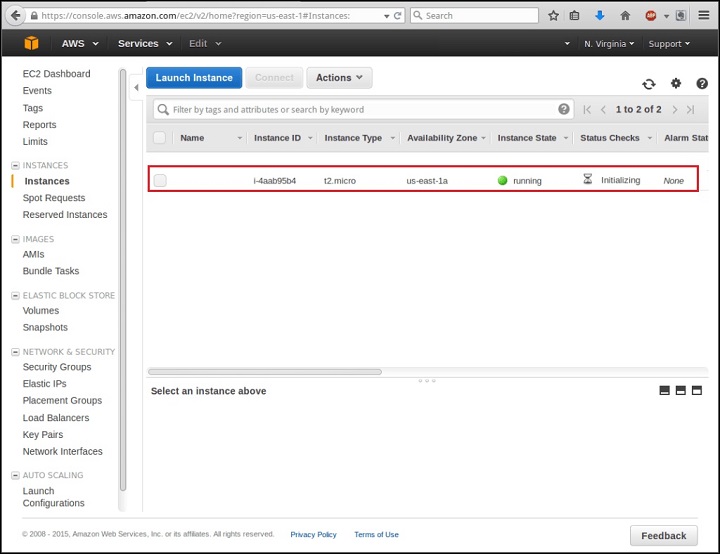The width and height of the screenshot is (720, 554).
Task: Open EC2 Dashboard in sidebar
Action: (x=56, y=73)
